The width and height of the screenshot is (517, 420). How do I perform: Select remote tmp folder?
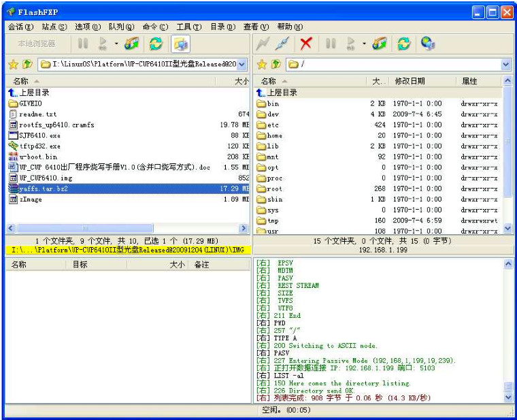[268, 221]
